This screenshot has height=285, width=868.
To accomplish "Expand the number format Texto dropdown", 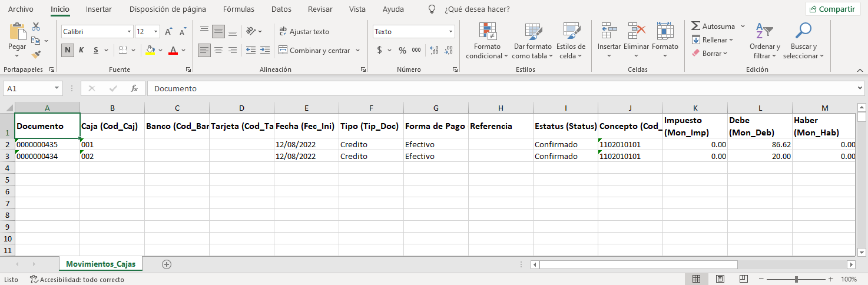I will 450,32.
